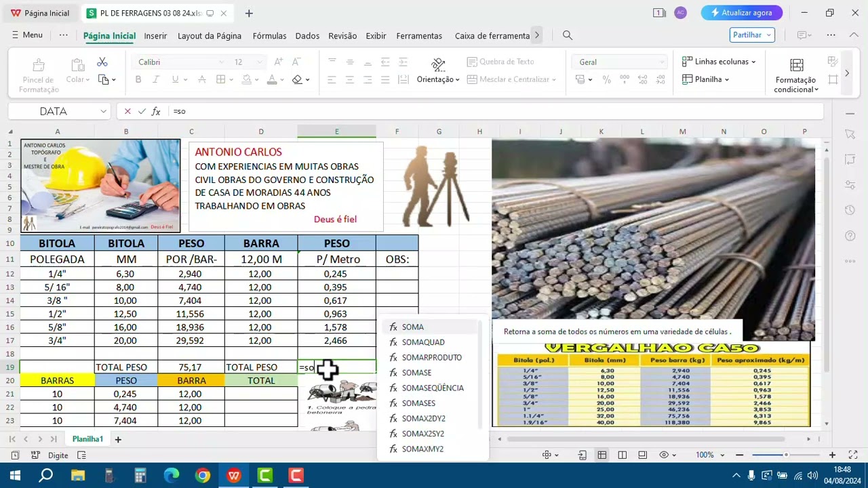Click the formula bar input showing =so
The height and width of the screenshot is (488, 868).
pos(495,111)
